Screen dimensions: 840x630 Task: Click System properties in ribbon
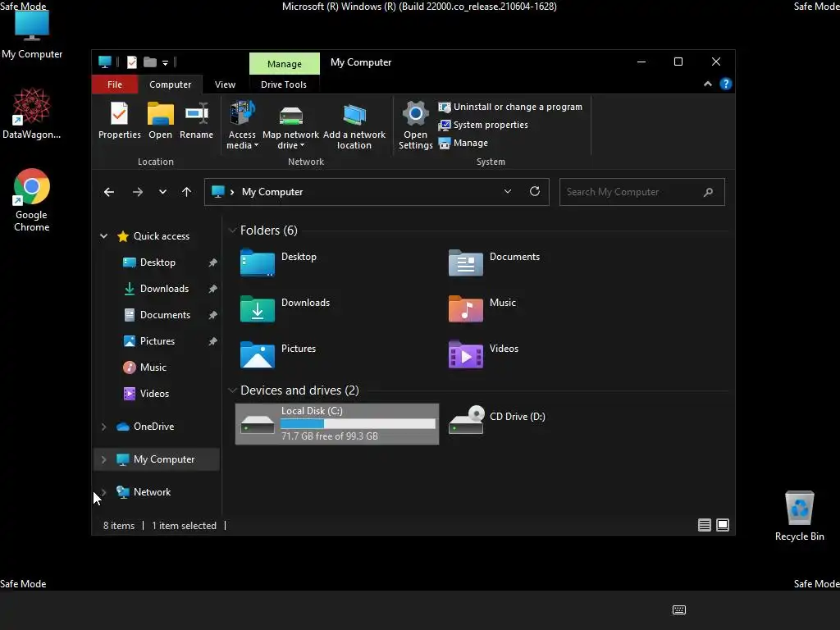click(x=482, y=125)
